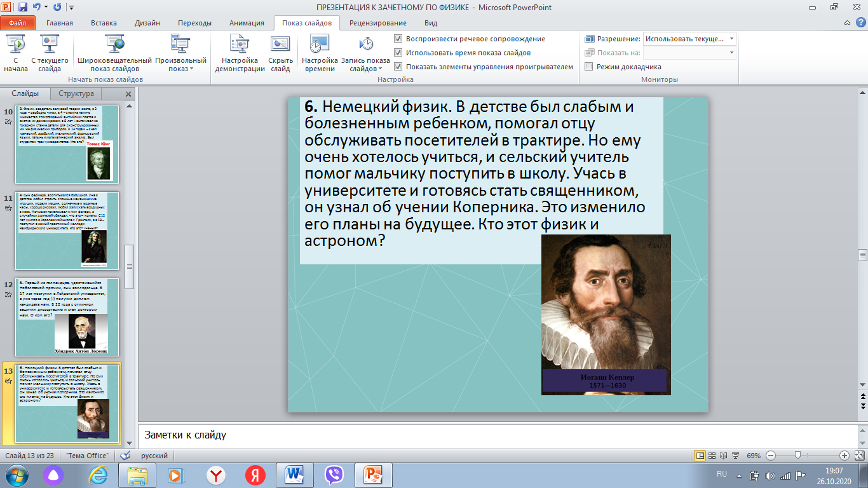Switch to Переходы ribbon tab
Viewport: 868px width, 488px height.
pos(194,23)
